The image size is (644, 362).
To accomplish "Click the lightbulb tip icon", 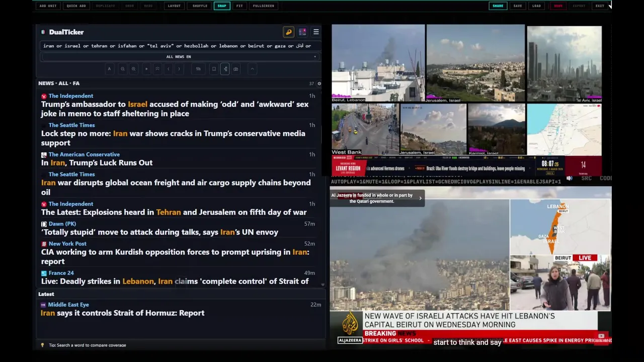I will point(42,345).
